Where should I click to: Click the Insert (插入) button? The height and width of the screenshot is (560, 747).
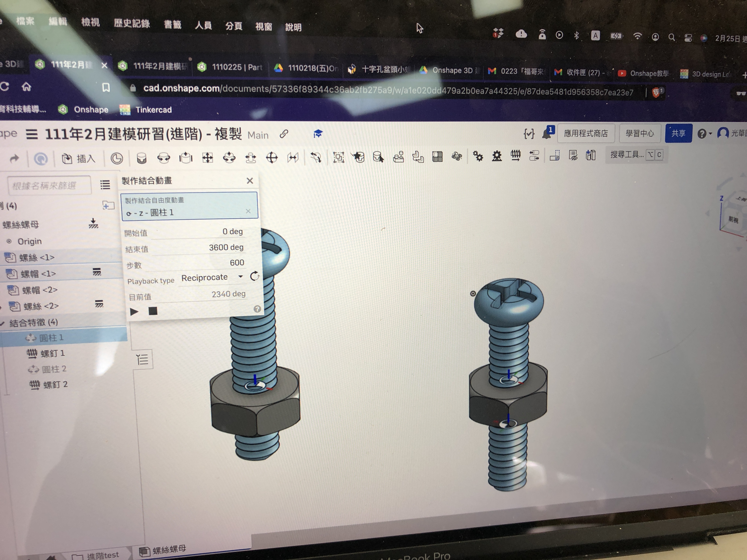pos(79,159)
